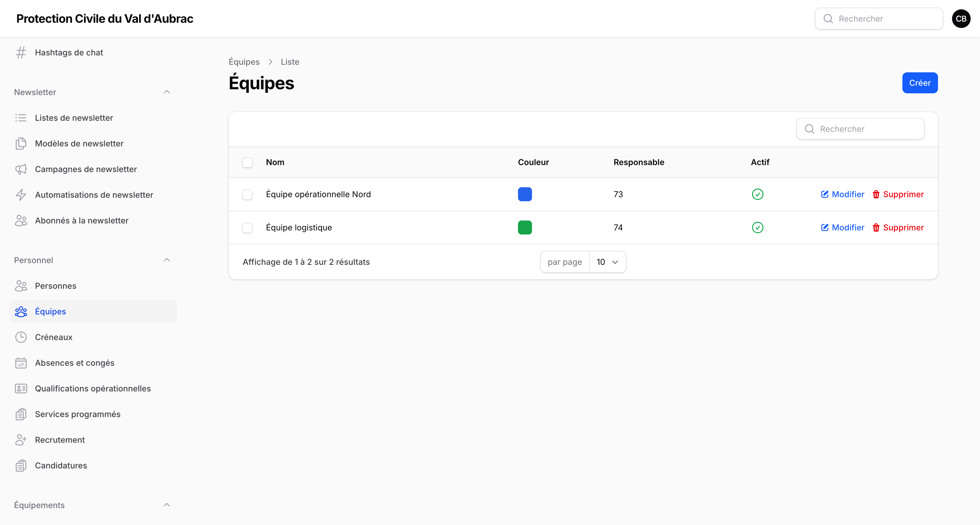
Task: Check the box for Équipe opérationnelle Nord
Action: (x=247, y=195)
